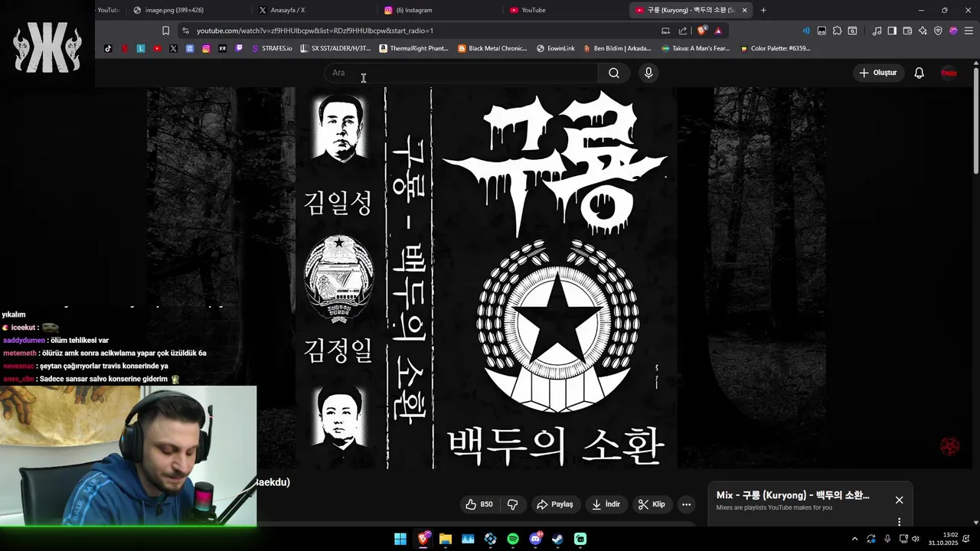
Task: Open the Instagram bookmark icon
Action: point(206,48)
